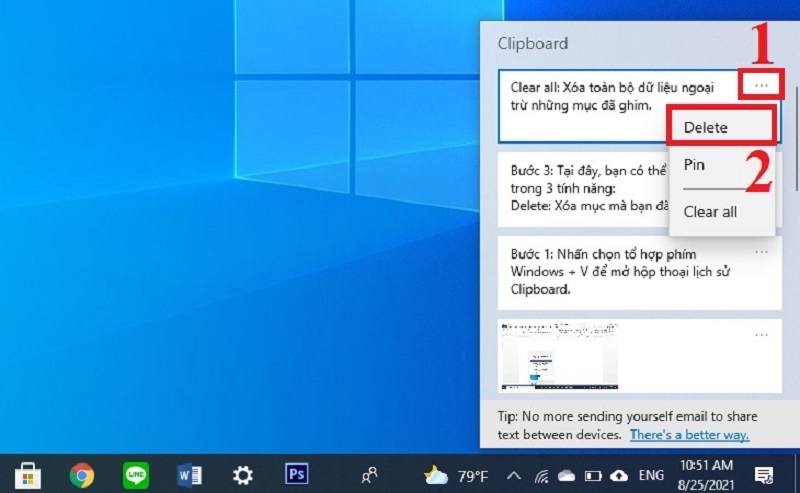Open the Action Center notification icon

[x=764, y=474]
